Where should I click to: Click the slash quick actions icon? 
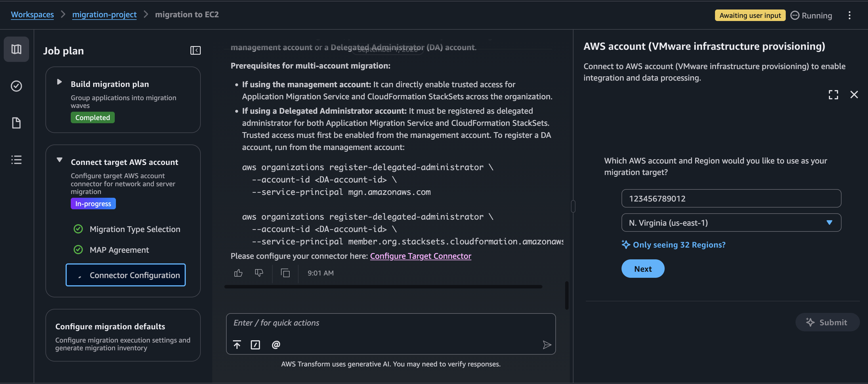255,345
